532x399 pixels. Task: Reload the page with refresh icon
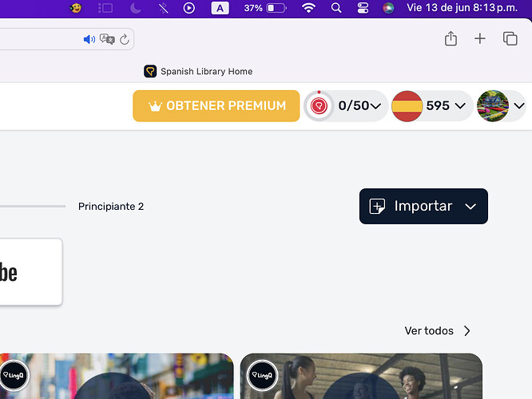coord(125,39)
